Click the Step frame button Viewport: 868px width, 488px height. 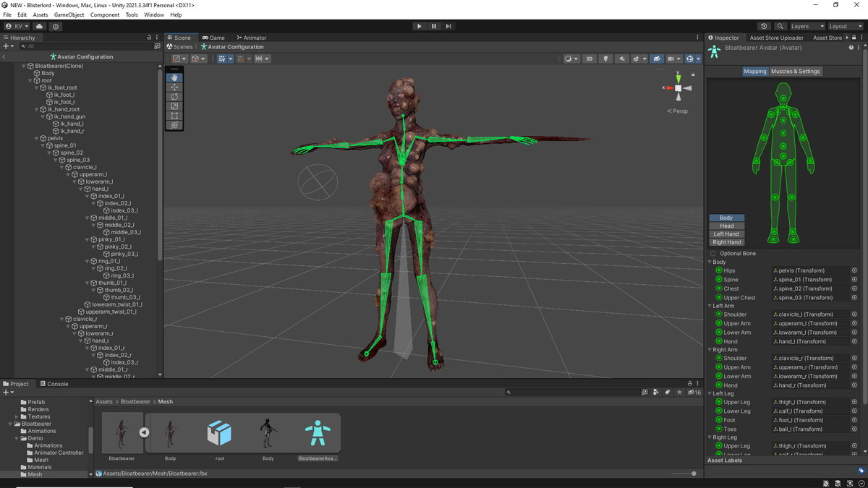448,26
